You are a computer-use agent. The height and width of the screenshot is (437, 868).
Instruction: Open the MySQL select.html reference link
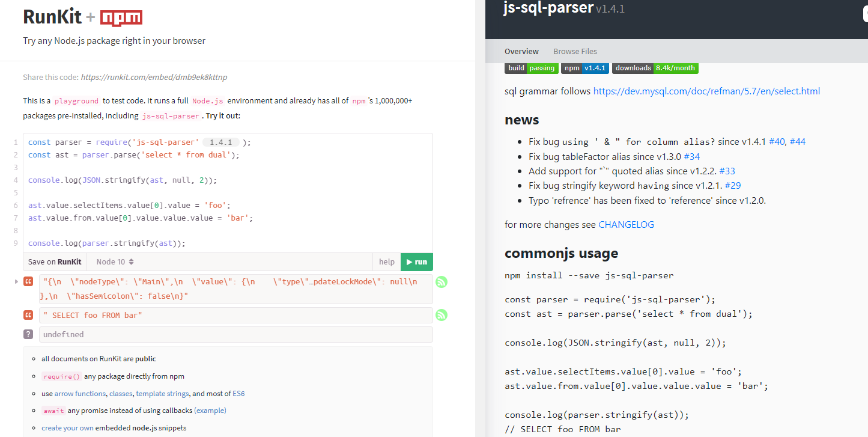[x=706, y=91]
